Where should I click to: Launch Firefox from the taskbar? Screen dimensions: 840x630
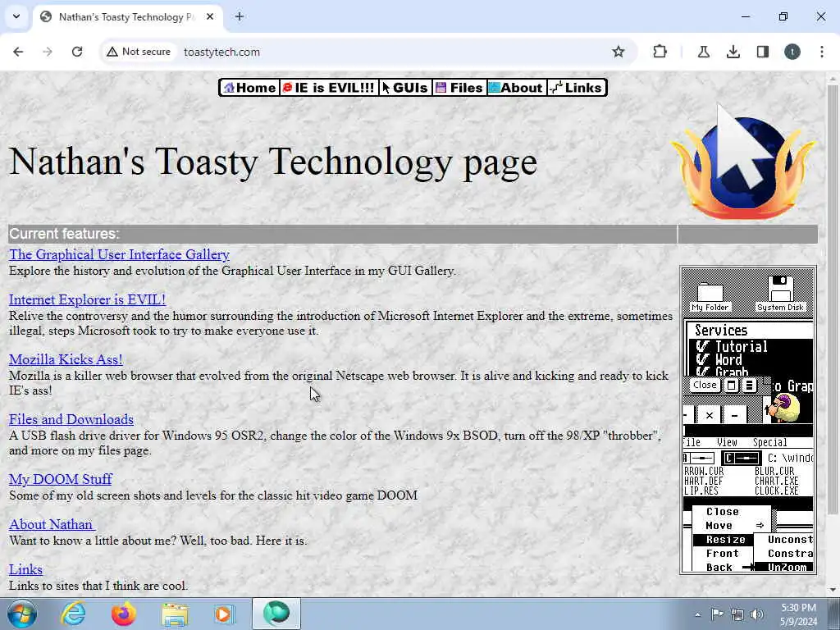[x=124, y=614]
